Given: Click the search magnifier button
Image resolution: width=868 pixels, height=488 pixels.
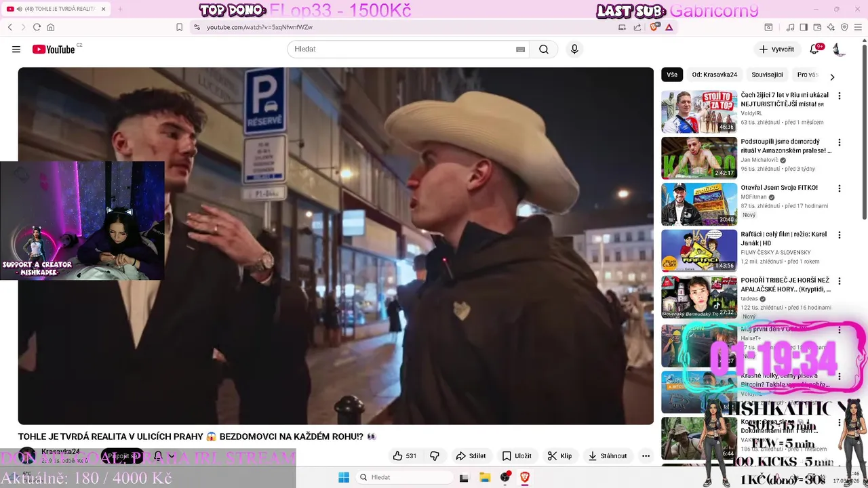Looking at the screenshot, I should tap(544, 49).
